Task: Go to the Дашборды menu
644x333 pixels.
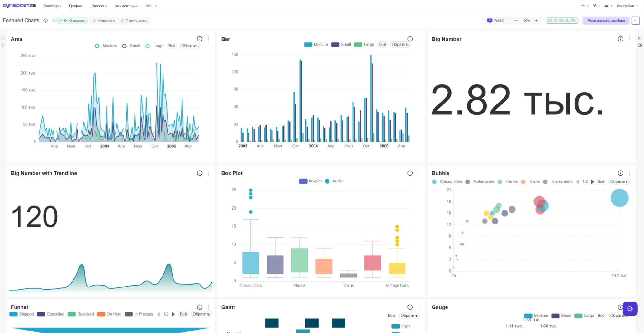Action: pos(52,6)
